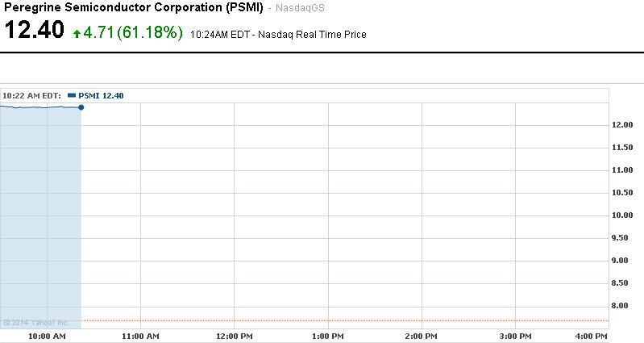Select the 10:00 AM time axis label

click(x=48, y=335)
